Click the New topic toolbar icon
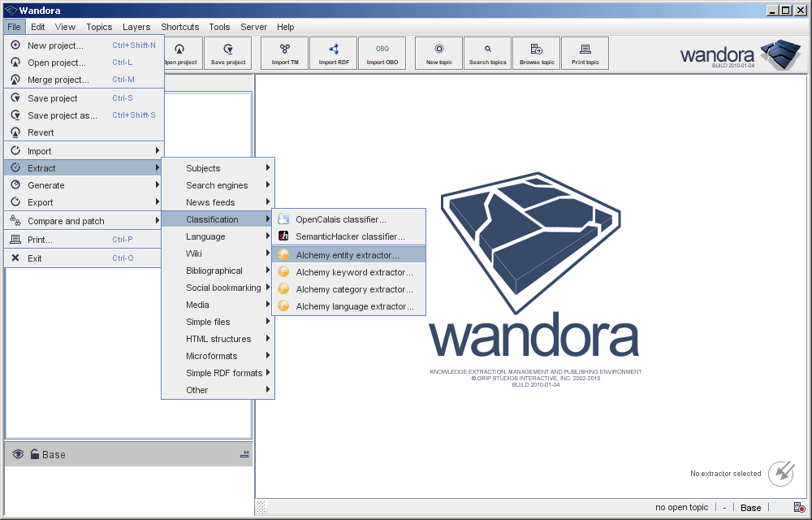812x520 pixels. point(439,53)
